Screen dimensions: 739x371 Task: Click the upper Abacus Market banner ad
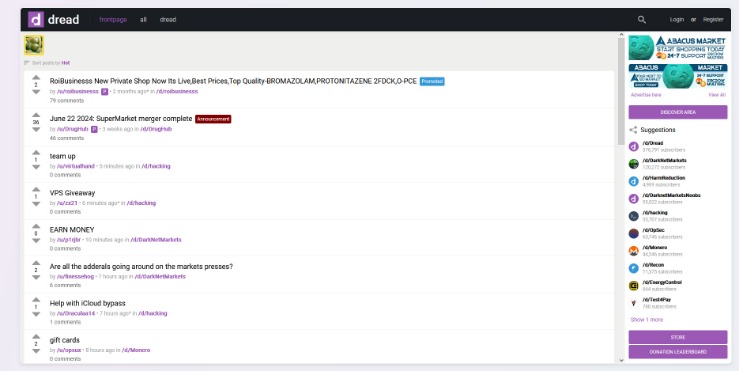click(678, 48)
